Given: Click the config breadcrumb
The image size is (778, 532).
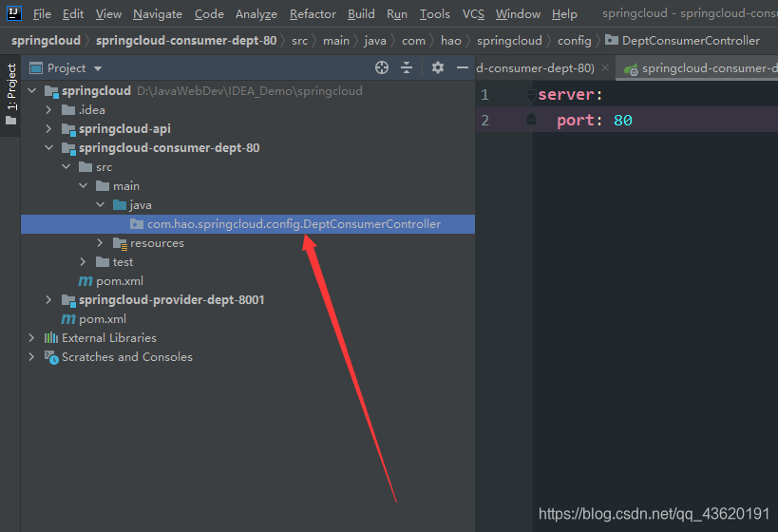Looking at the screenshot, I should pos(574,41).
